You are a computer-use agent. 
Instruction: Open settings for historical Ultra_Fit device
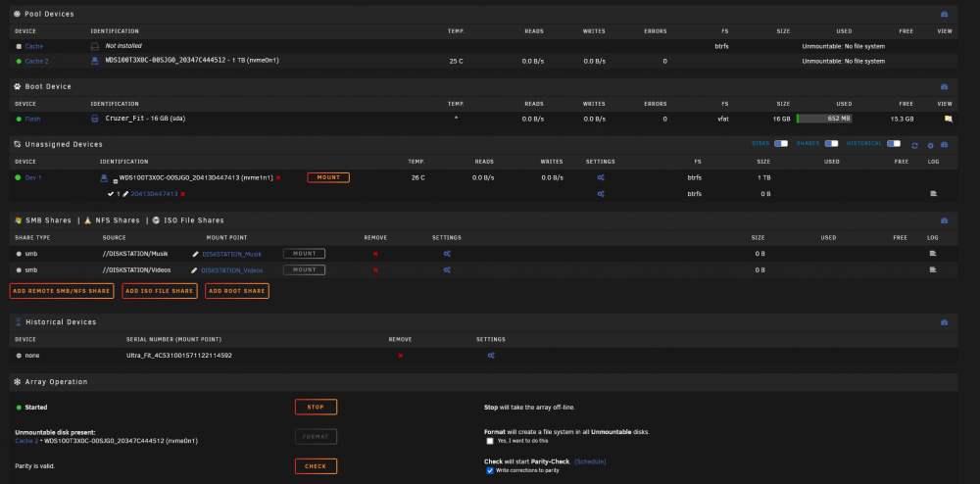(x=491, y=356)
